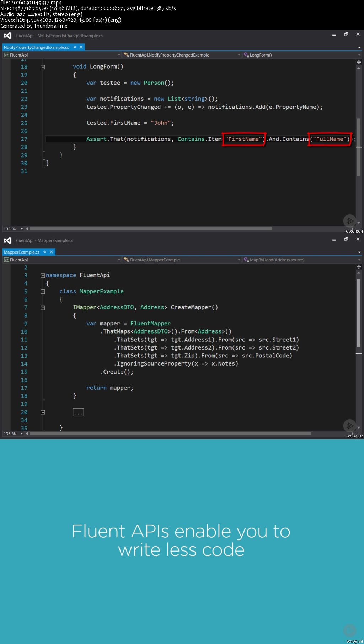The width and height of the screenshot is (364, 644).
Task: Click "testee.FirstName" on line 25
Action: click(x=113, y=123)
